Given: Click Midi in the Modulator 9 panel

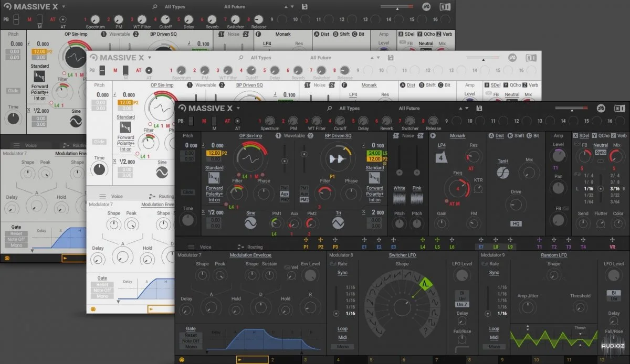Looking at the screenshot, I should [x=494, y=338].
